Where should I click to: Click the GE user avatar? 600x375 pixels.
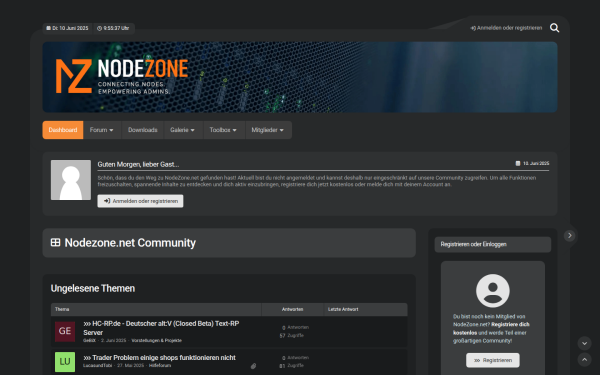65,331
